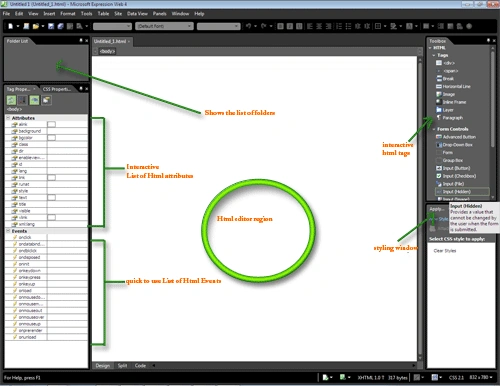Click the Redo toolbar icon
Viewport: 500px width, 386px height.
(x=264, y=26)
